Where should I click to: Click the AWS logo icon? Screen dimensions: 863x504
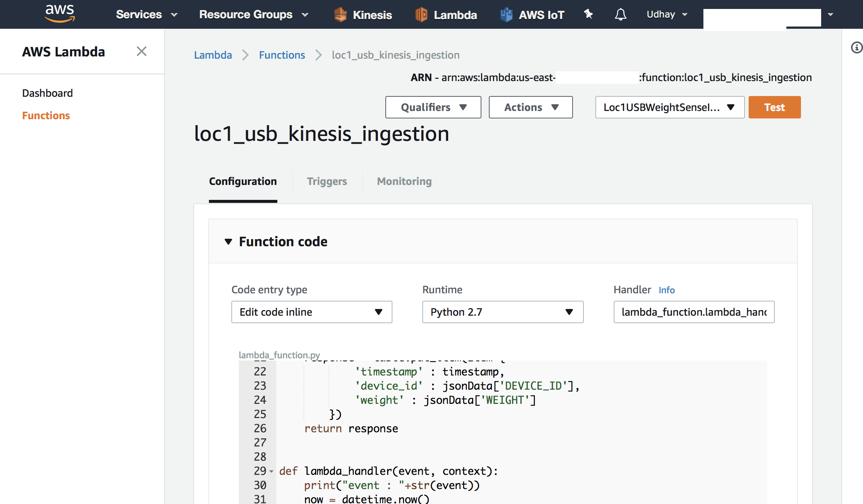pos(59,14)
